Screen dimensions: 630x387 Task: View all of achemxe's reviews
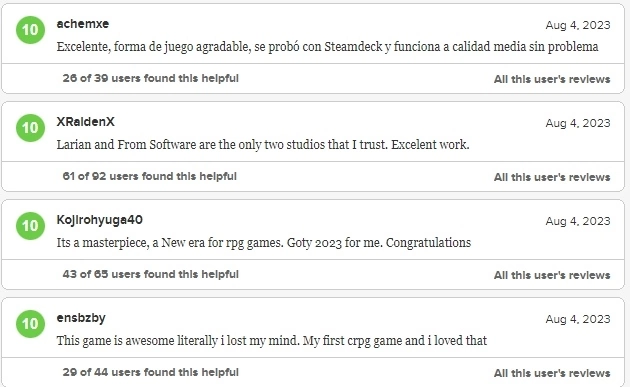point(552,79)
